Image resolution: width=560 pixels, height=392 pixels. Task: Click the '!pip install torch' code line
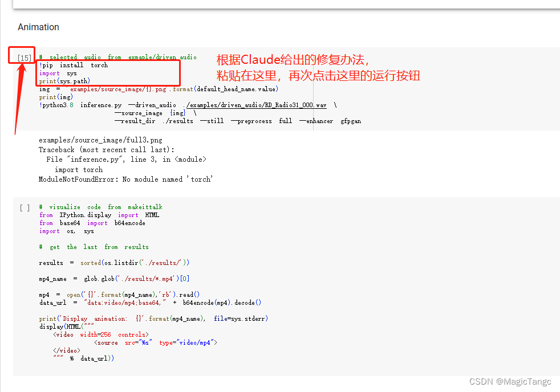(74, 65)
